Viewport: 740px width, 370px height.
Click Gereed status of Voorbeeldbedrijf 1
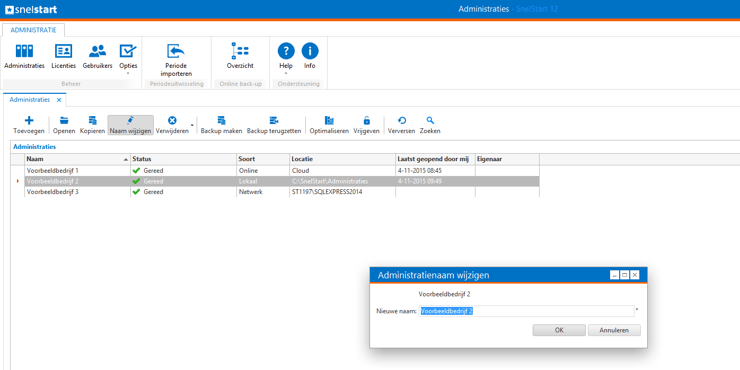tap(183, 170)
